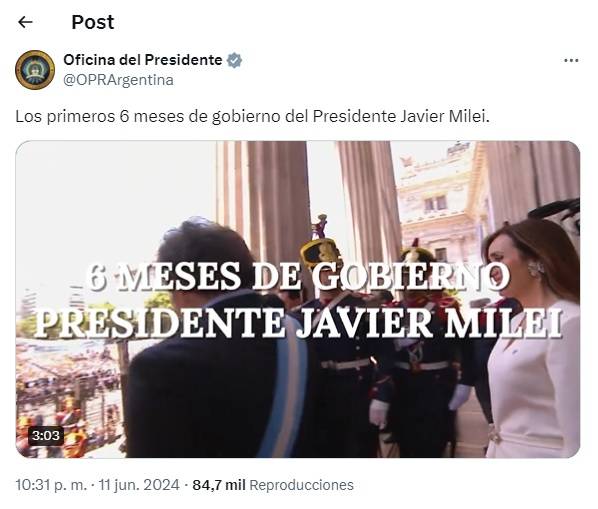View the 84,7 mil Reproducciones count
Screen dimensions: 598x509
[273, 485]
